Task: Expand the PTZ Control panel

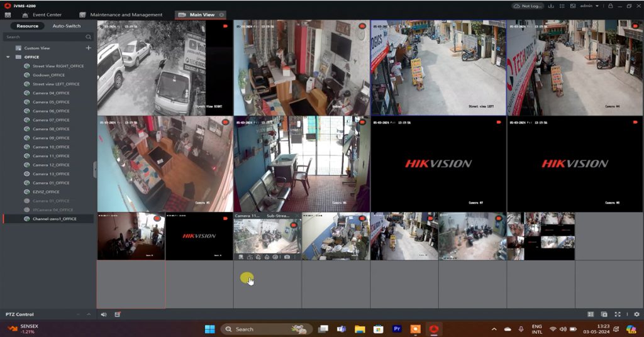Action: click(x=88, y=314)
